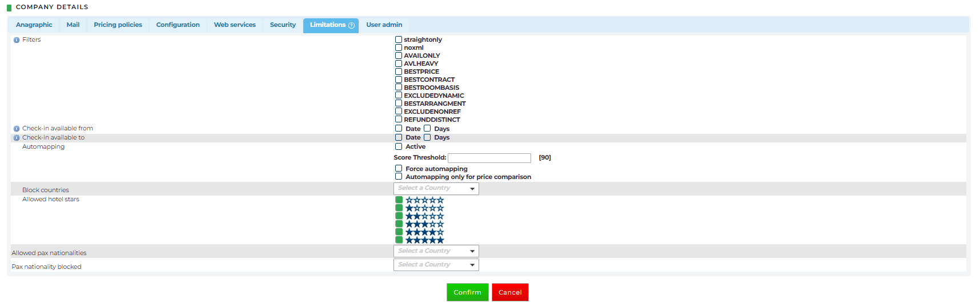Click the help icon on Limitations tab

point(351,25)
